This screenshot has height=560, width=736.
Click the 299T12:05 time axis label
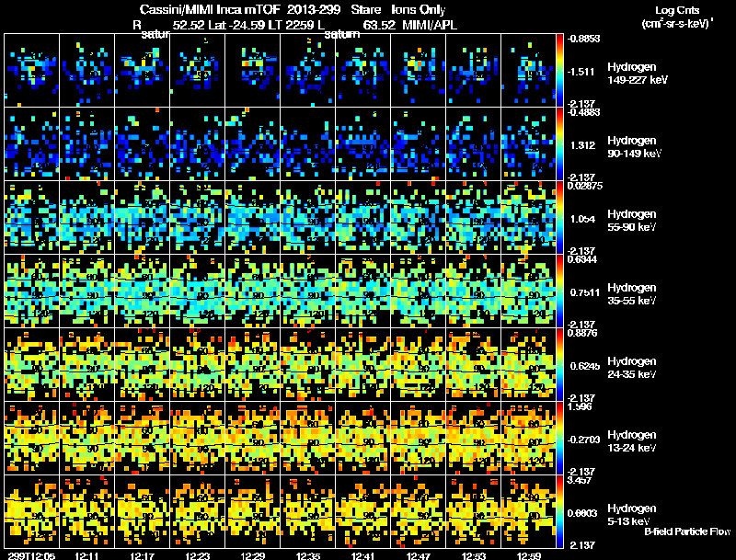tap(31, 555)
